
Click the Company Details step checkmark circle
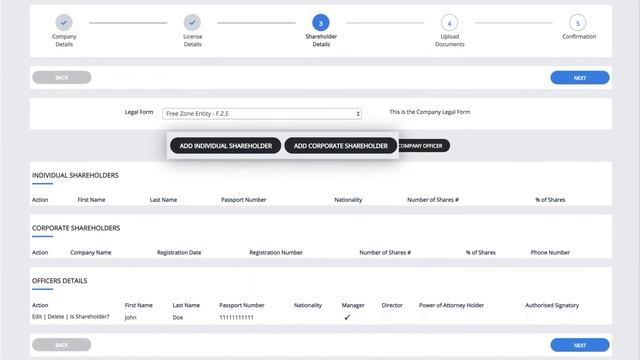[x=64, y=23]
